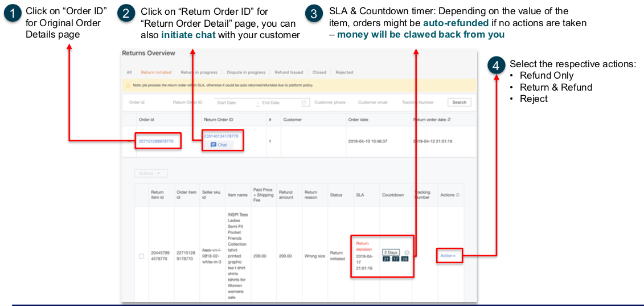Click the Customer email search field
644x306 pixels.
click(373, 103)
